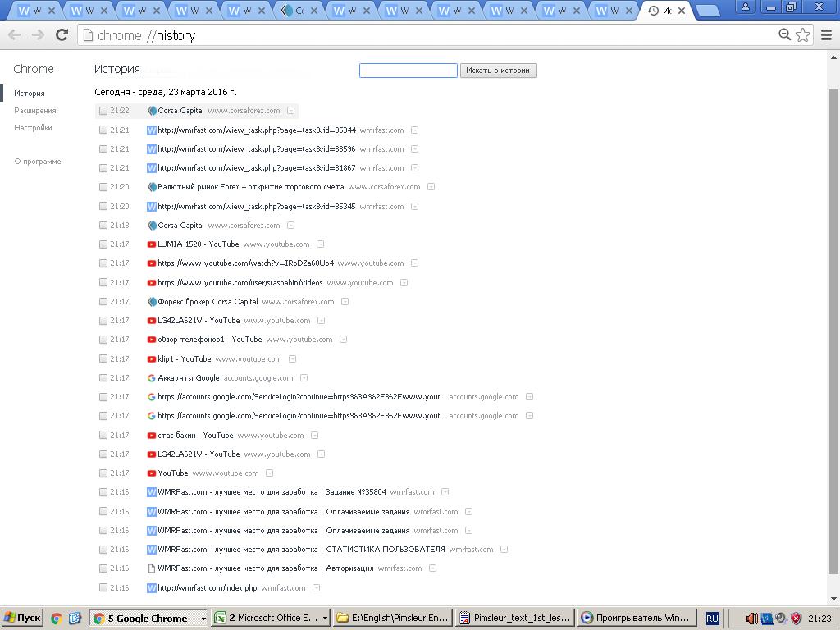Bookmark this page with star icon
This screenshot has width=840, height=630.
[802, 34]
